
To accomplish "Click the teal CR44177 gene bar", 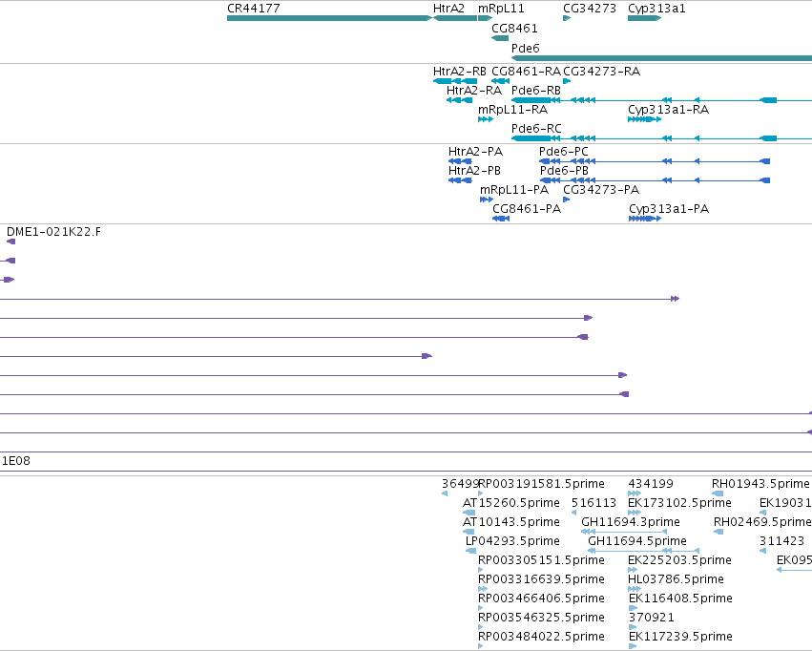I will tap(329, 18).
